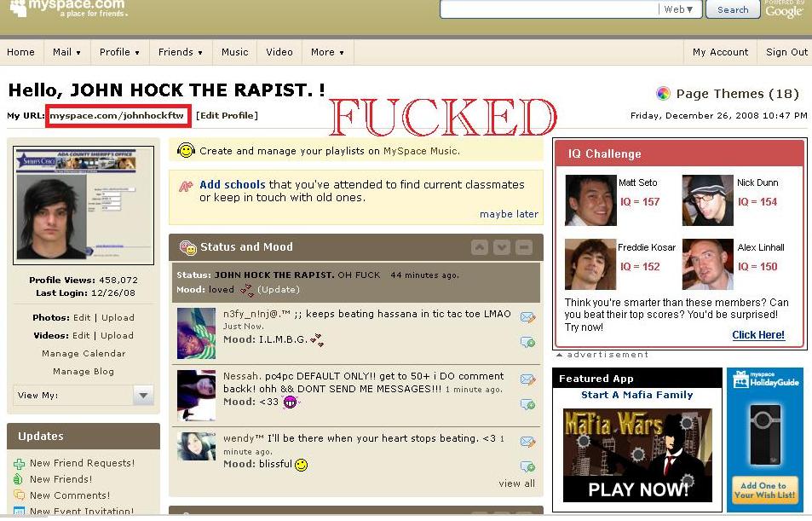Click Nessah's avatar thumbnail
The height and width of the screenshot is (521, 812).
coord(196,396)
